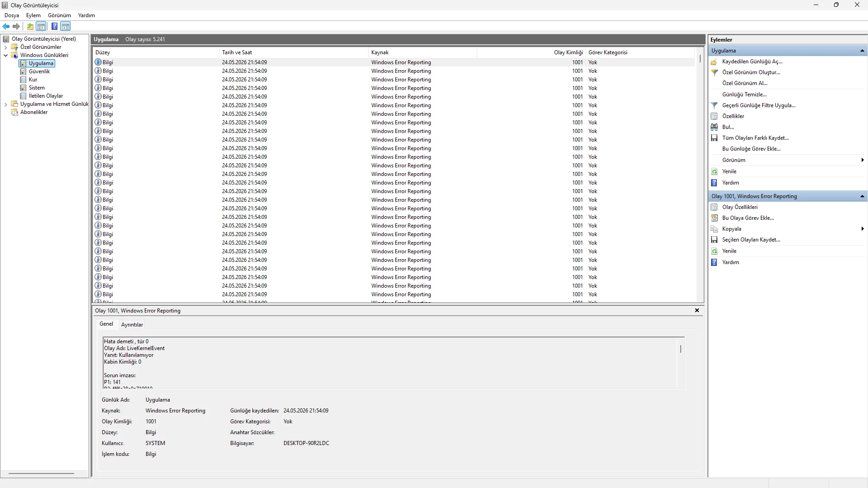The height and width of the screenshot is (488, 868).
Task: Select the Uygulama log in the tree
Action: (x=41, y=63)
